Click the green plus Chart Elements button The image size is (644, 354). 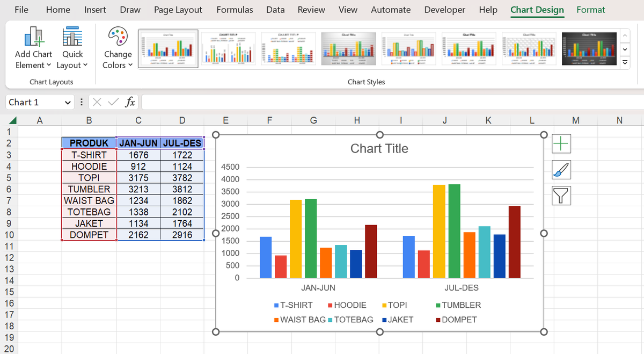pos(561,143)
